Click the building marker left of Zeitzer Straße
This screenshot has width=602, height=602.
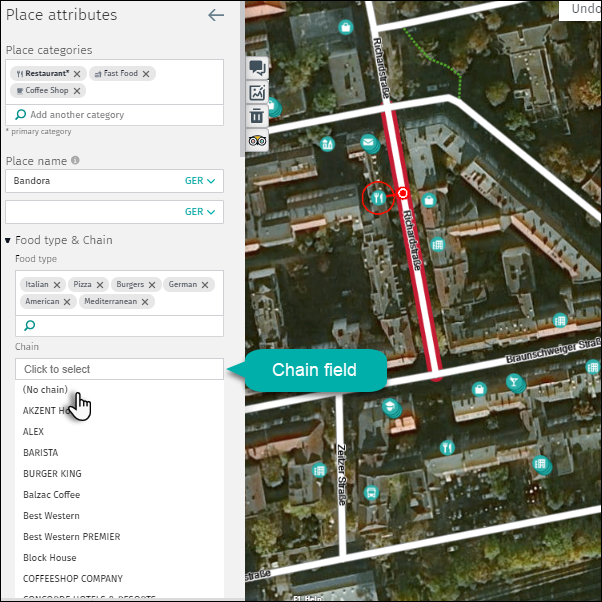319,470
